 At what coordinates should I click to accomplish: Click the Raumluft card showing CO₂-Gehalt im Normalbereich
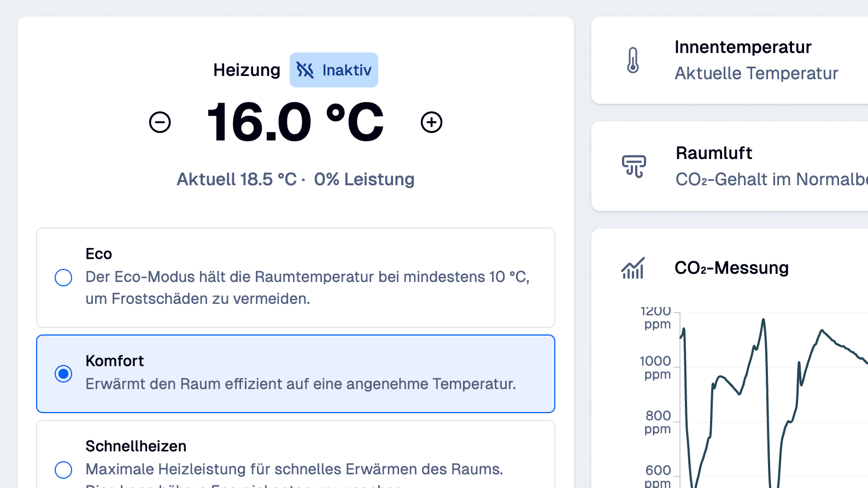pos(727,167)
